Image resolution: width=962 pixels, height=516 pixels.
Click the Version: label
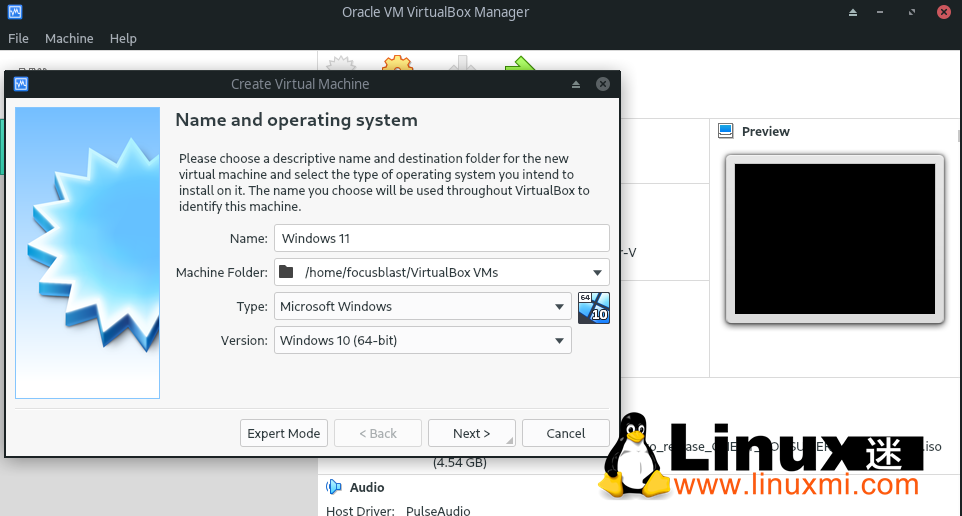(244, 341)
